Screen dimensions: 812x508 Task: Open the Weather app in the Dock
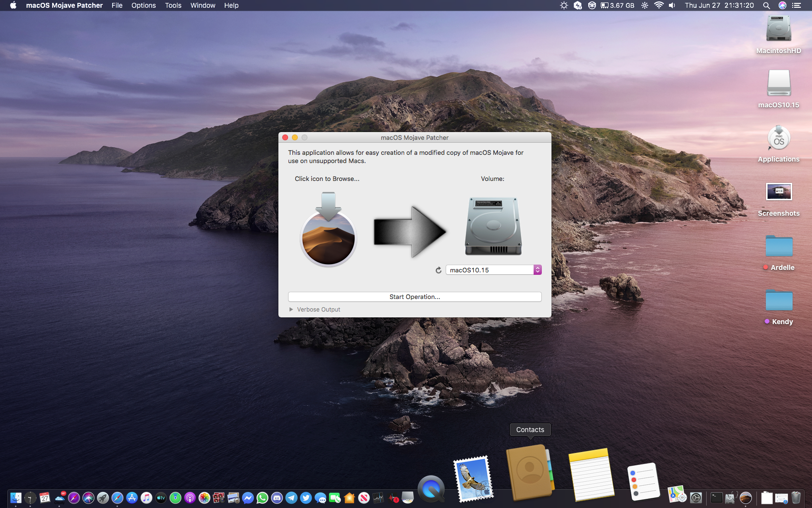pyautogui.click(x=59, y=497)
